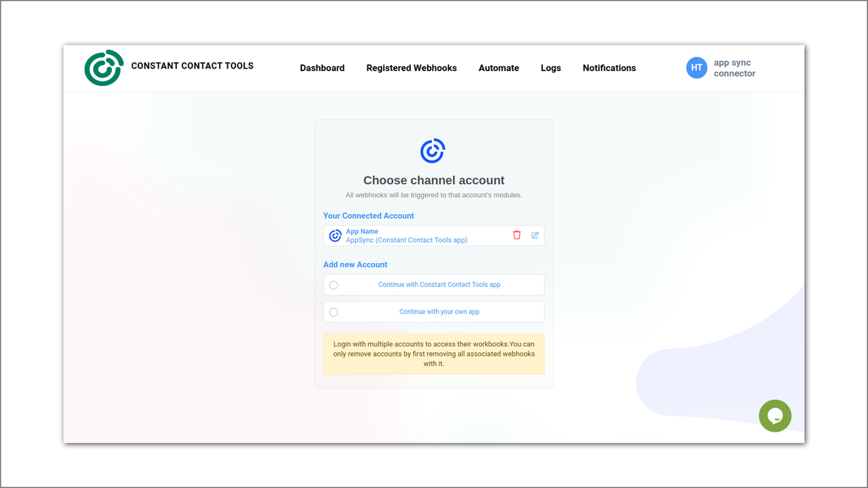Open the Automate menu item
This screenshot has width=868, height=488.
(499, 68)
